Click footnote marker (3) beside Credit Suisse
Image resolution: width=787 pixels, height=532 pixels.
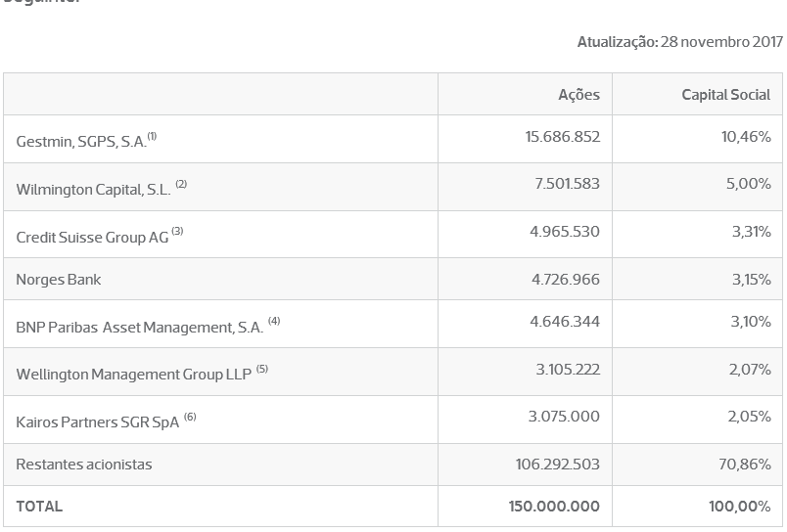tap(177, 231)
